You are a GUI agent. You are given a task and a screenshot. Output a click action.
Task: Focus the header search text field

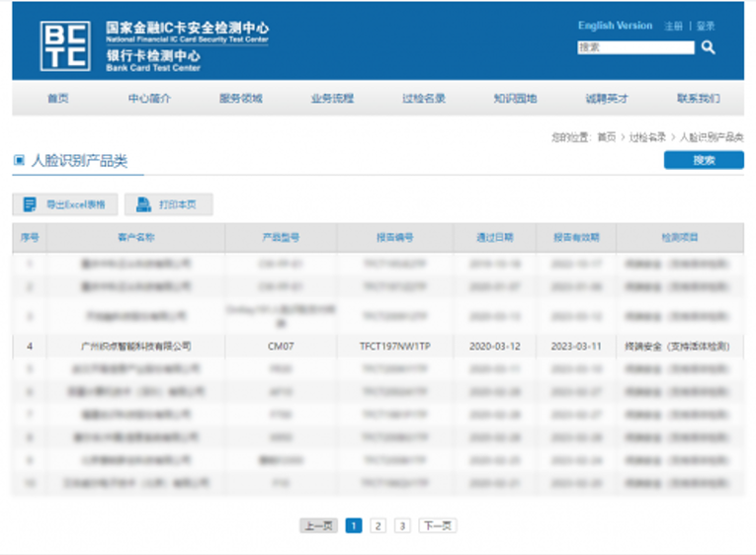click(635, 47)
